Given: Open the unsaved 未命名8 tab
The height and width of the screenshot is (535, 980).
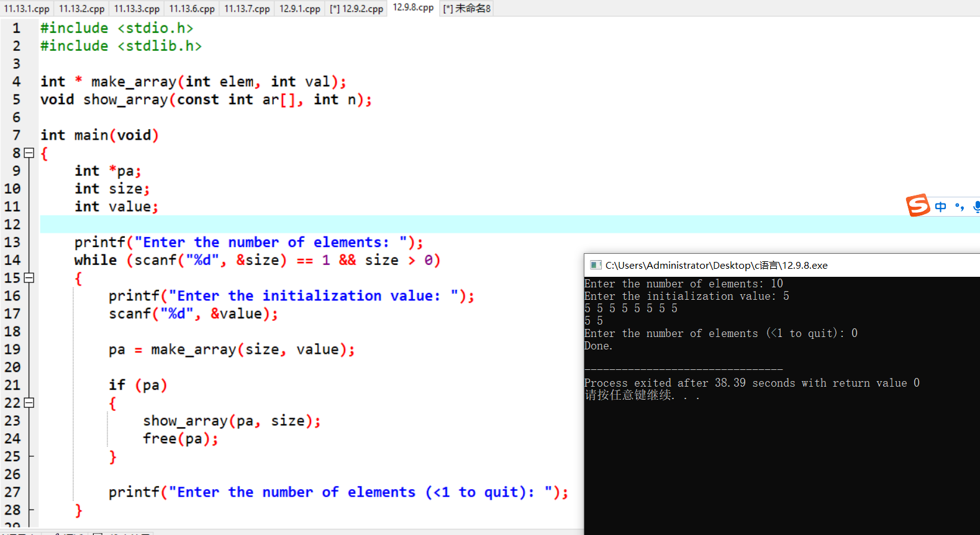Looking at the screenshot, I should point(466,9).
